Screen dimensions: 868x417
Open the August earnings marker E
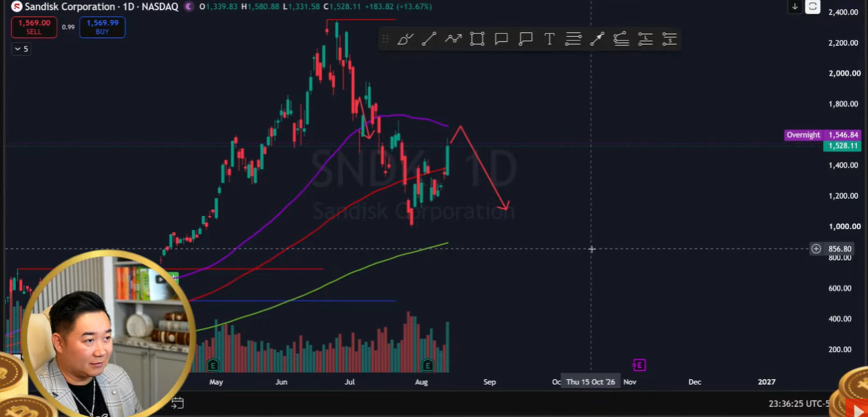428,365
